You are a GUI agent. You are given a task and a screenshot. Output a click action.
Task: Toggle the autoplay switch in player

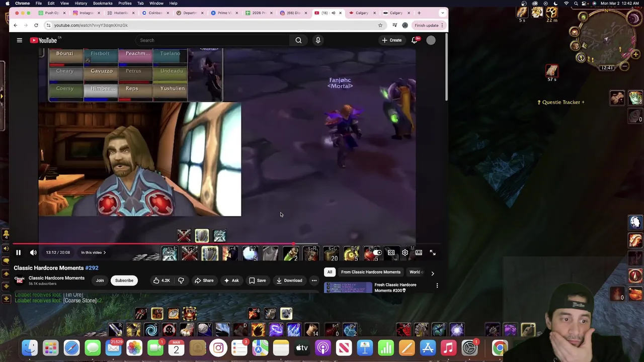click(x=377, y=252)
